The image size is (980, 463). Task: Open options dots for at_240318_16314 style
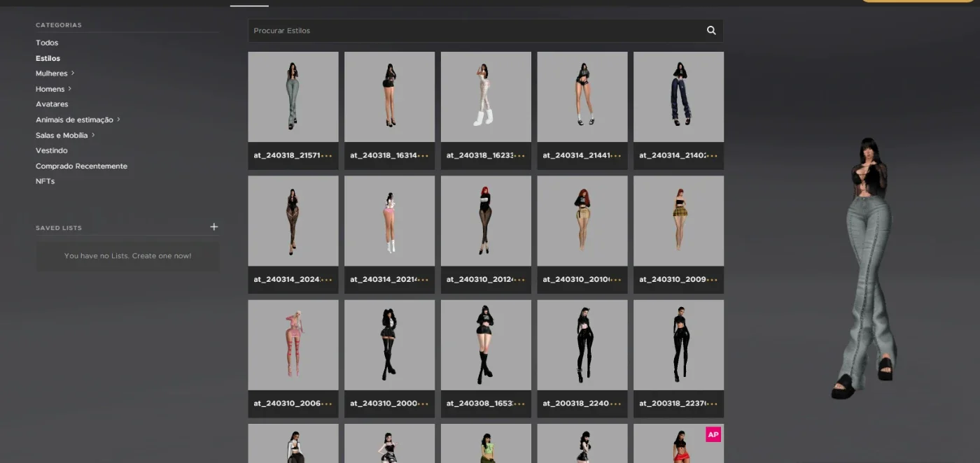(423, 155)
